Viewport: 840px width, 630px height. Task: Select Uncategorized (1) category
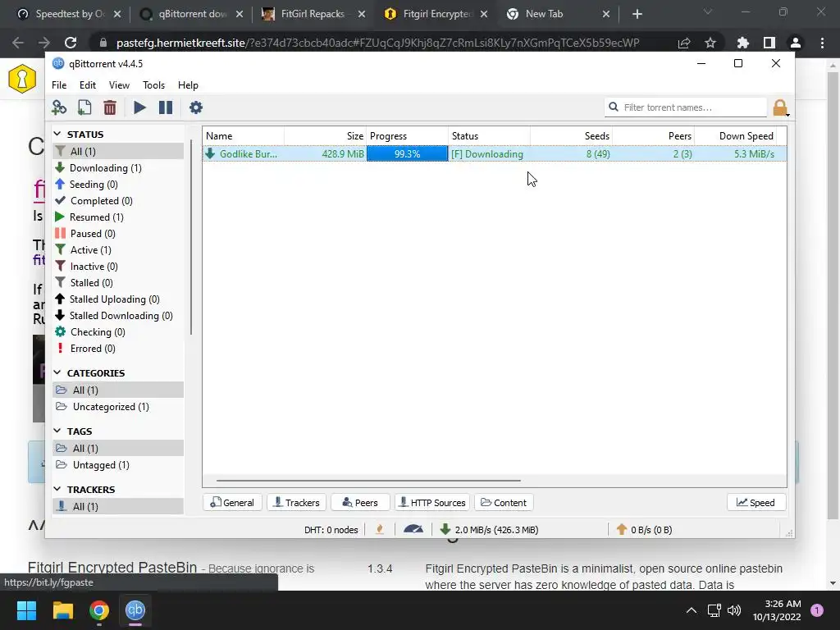coord(118,407)
